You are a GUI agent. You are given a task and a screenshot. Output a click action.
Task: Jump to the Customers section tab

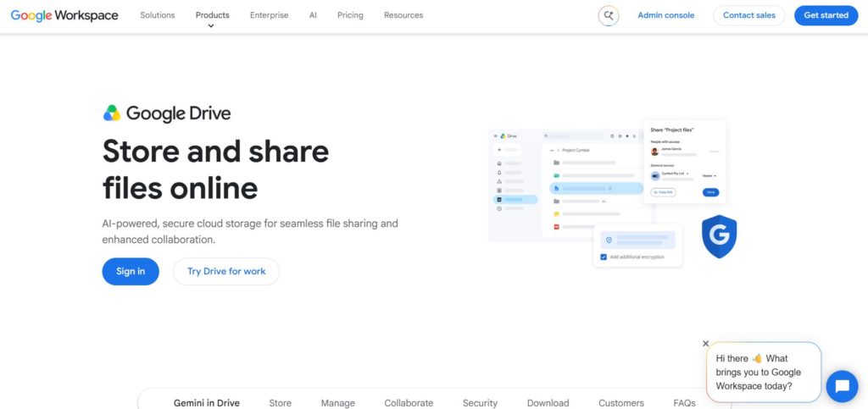click(x=621, y=403)
